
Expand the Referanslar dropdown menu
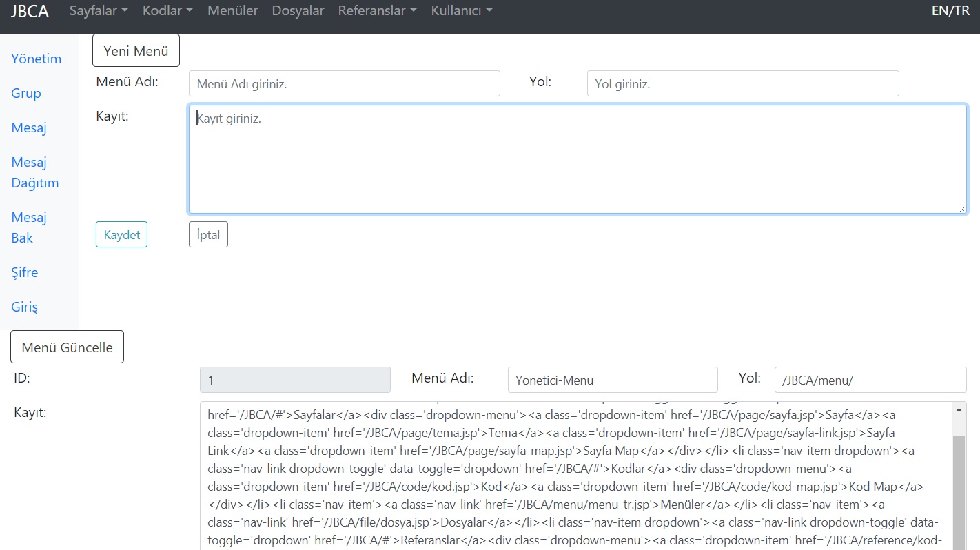coord(377,11)
